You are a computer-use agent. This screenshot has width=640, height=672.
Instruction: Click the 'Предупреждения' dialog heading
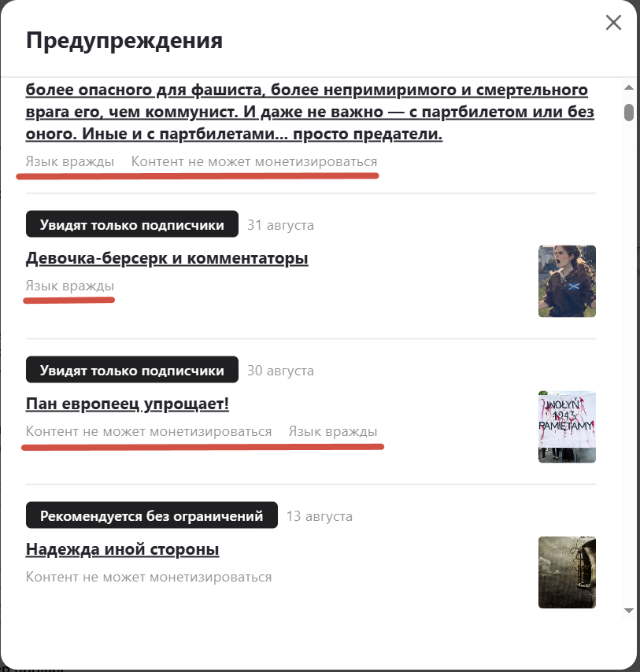coord(124,41)
